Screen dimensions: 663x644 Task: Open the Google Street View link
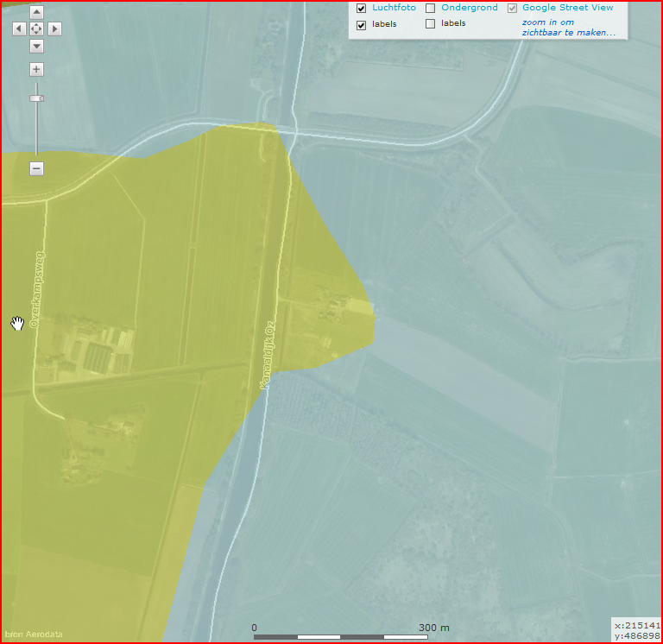(x=567, y=8)
